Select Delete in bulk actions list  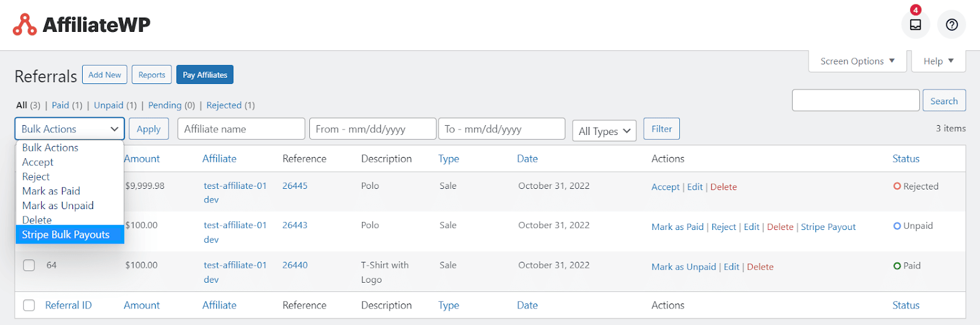pyautogui.click(x=70, y=220)
